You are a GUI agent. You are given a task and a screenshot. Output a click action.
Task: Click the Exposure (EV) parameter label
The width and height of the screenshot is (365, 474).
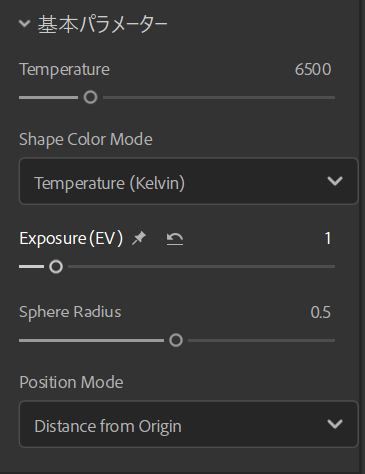[x=71, y=239]
